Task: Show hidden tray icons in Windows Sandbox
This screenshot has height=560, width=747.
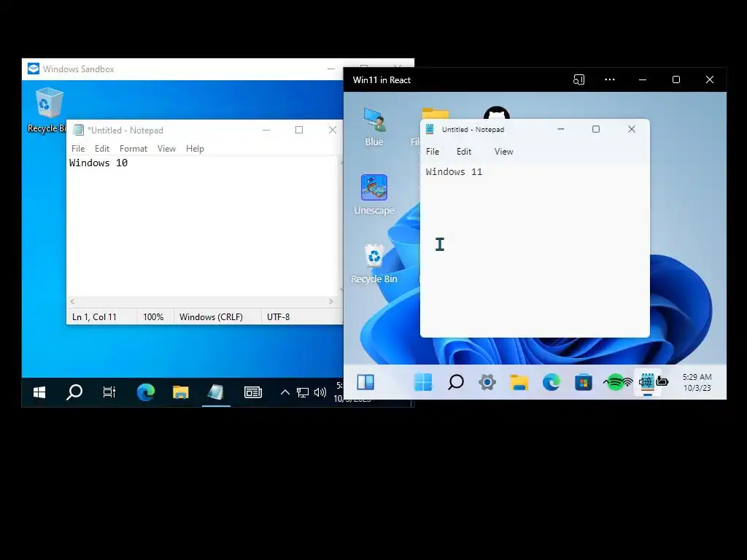Action: pyautogui.click(x=285, y=392)
